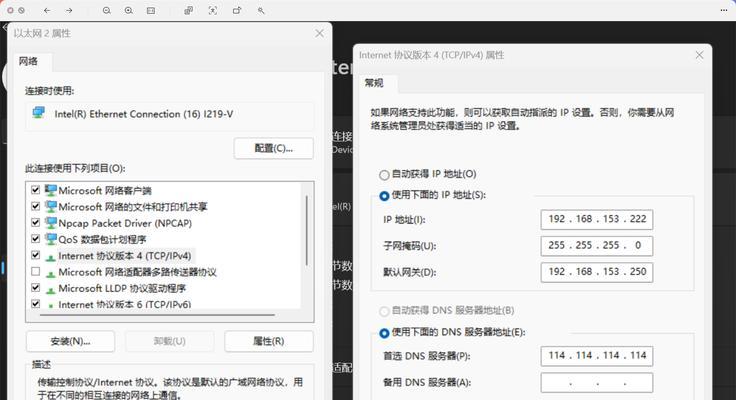Image resolution: width=736 pixels, height=400 pixels.
Task: Click the vertical scrollbar of the items list
Action: point(307,230)
